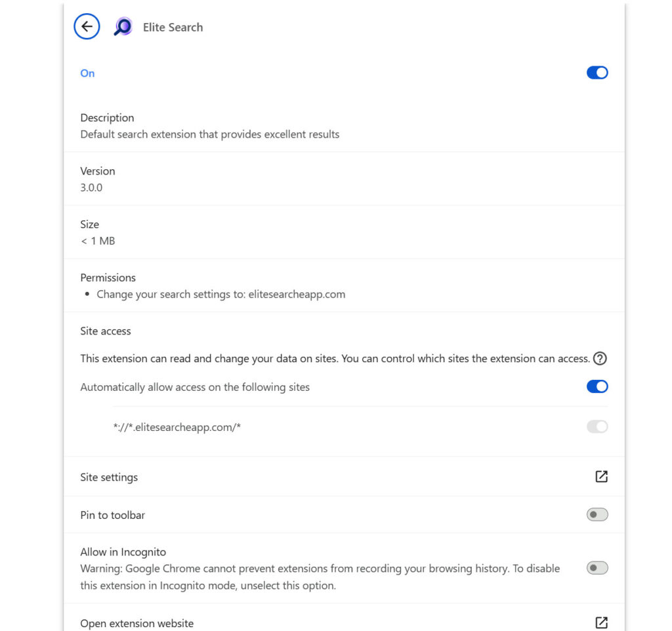Click the Incognito warning message text
This screenshot has height=631, width=672.
pos(320,577)
